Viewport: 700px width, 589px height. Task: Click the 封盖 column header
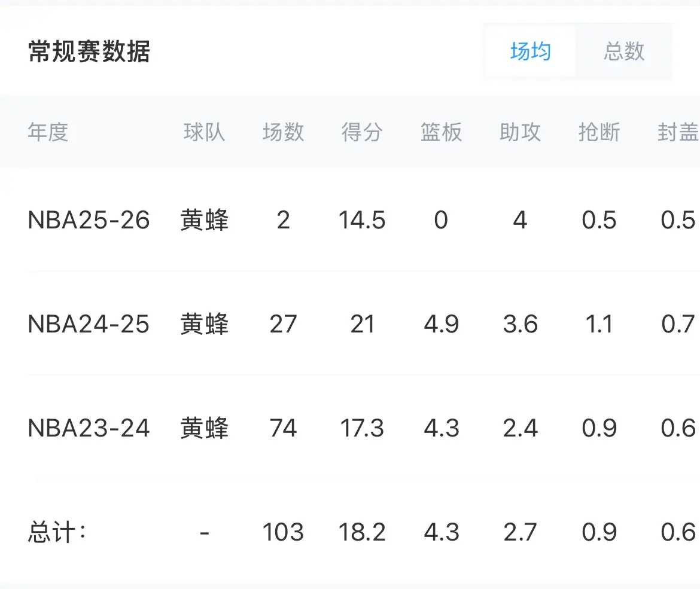(677, 132)
